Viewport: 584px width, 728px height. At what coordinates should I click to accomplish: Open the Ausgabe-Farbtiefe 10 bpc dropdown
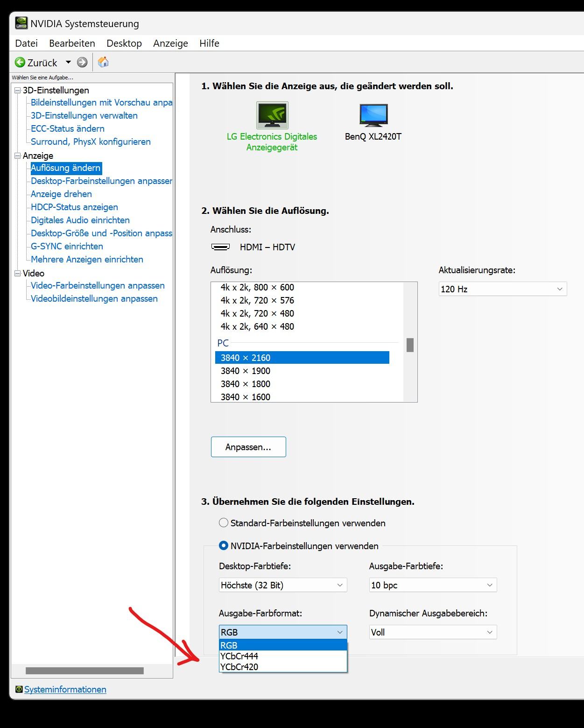click(433, 585)
